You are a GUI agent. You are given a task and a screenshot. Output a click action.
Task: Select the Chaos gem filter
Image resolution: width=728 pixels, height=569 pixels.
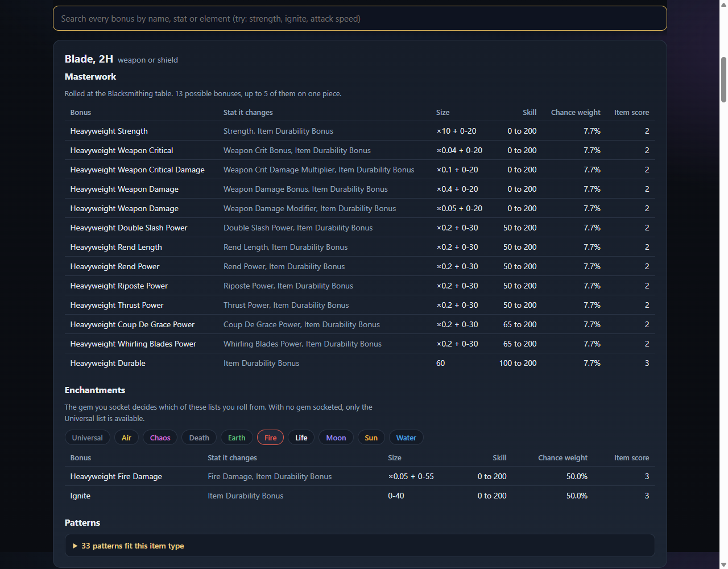160,438
